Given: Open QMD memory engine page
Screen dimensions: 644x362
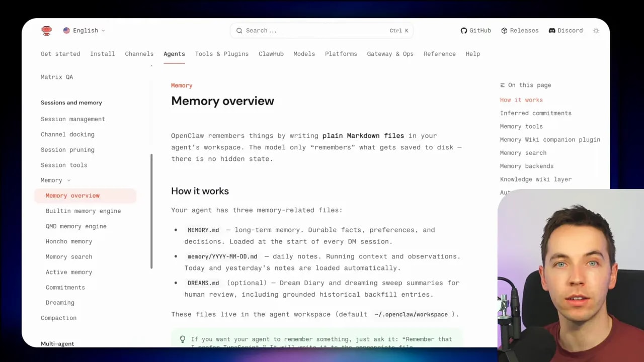Looking at the screenshot, I should tap(76, 226).
